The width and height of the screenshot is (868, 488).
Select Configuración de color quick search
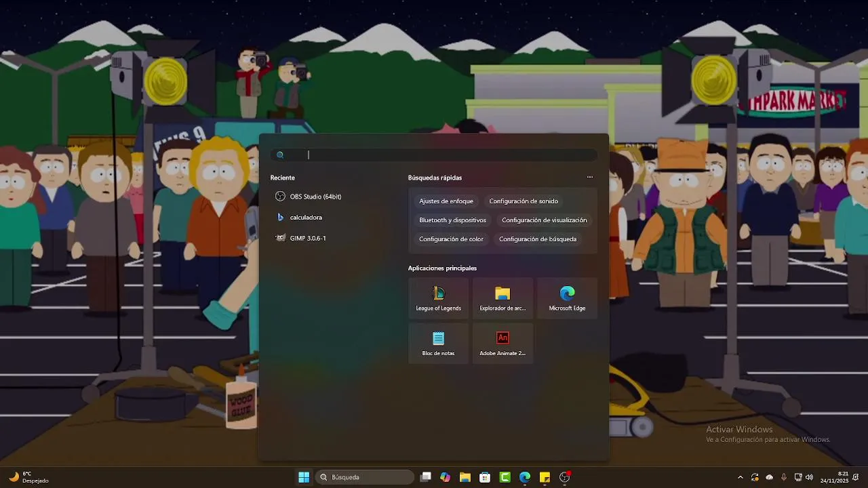click(x=451, y=239)
